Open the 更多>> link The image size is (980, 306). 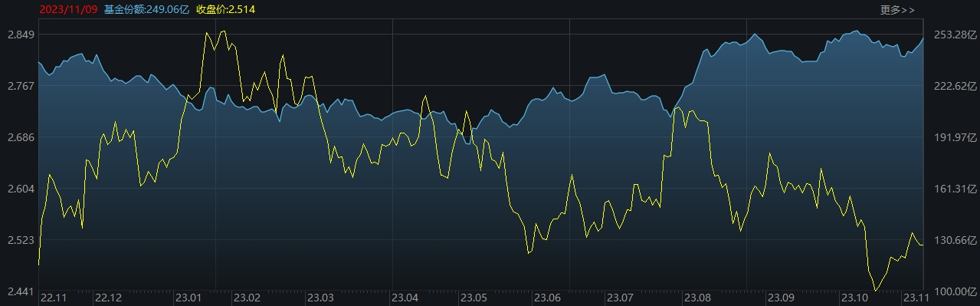click(x=897, y=9)
